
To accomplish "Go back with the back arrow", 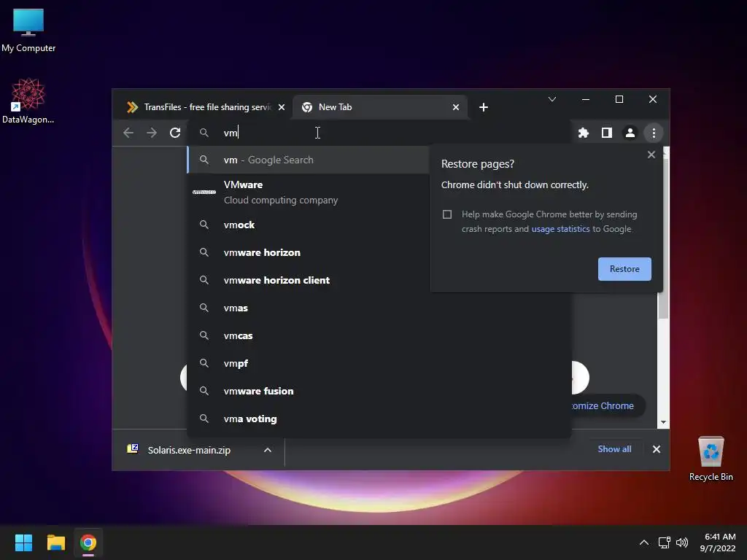I will coord(128,133).
